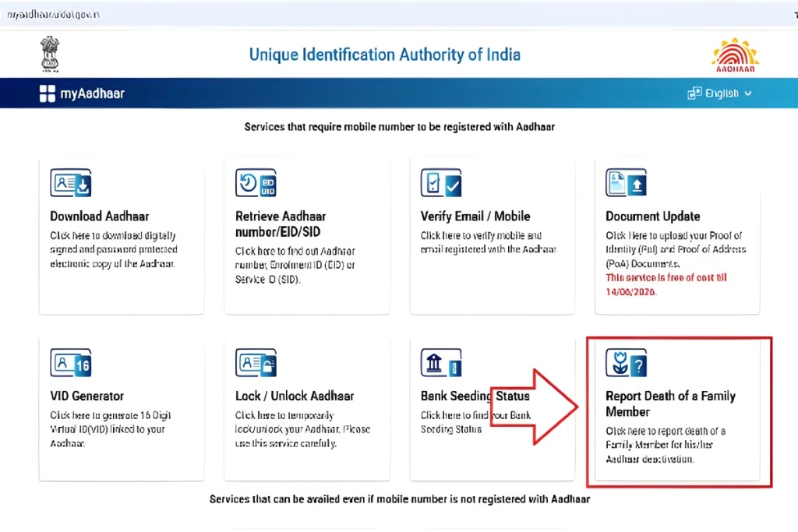Click the Retrieve Aadhaar number/EID/SID icon
The height and width of the screenshot is (532, 798).
(x=256, y=182)
